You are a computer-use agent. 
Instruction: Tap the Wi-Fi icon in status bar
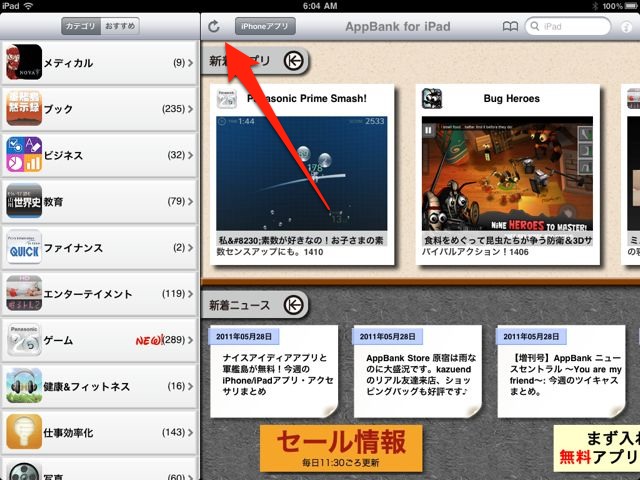pos(28,6)
